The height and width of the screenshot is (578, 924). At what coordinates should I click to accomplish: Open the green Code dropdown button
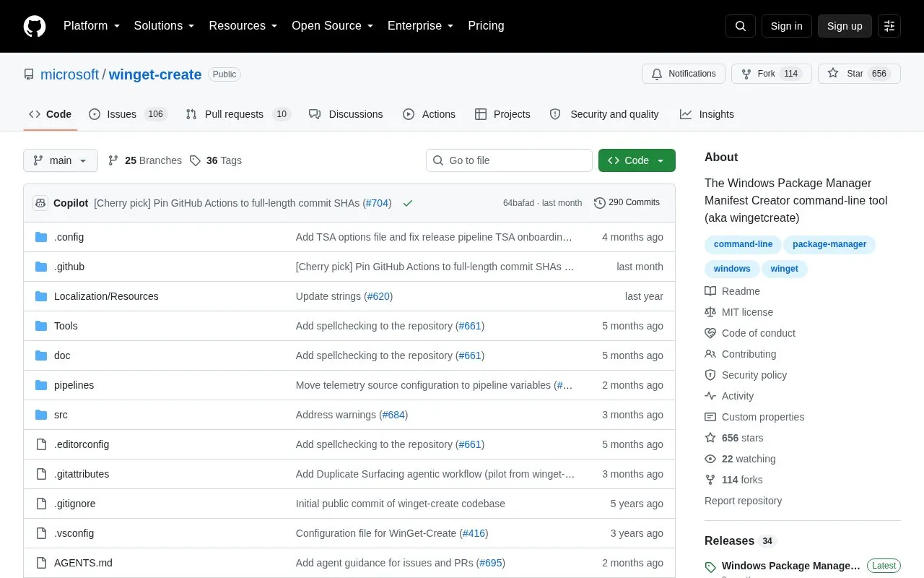(x=637, y=160)
